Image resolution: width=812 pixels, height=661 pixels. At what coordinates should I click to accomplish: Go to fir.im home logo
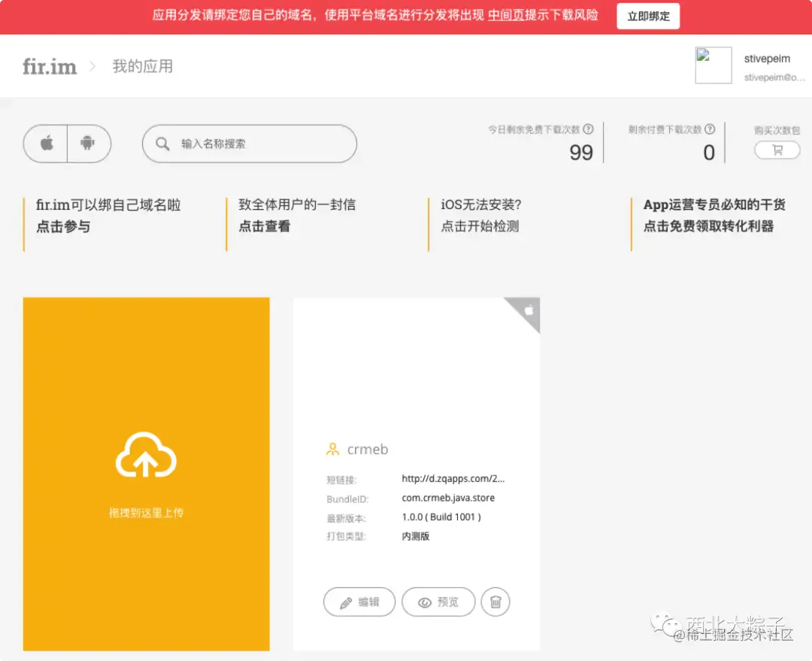(x=50, y=67)
